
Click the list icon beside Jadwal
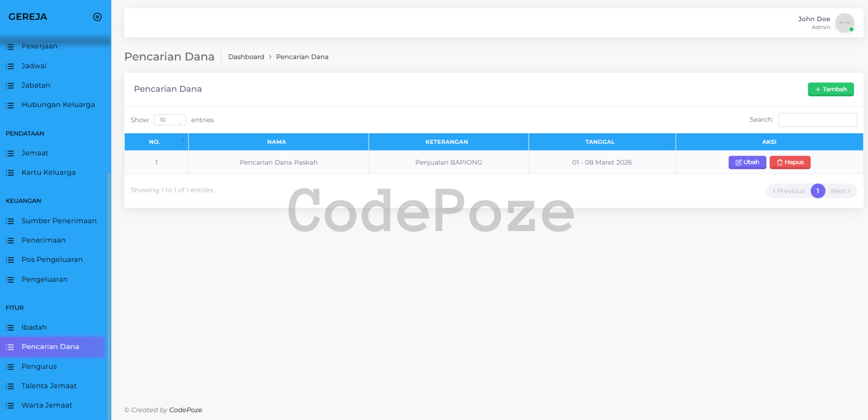click(x=10, y=66)
